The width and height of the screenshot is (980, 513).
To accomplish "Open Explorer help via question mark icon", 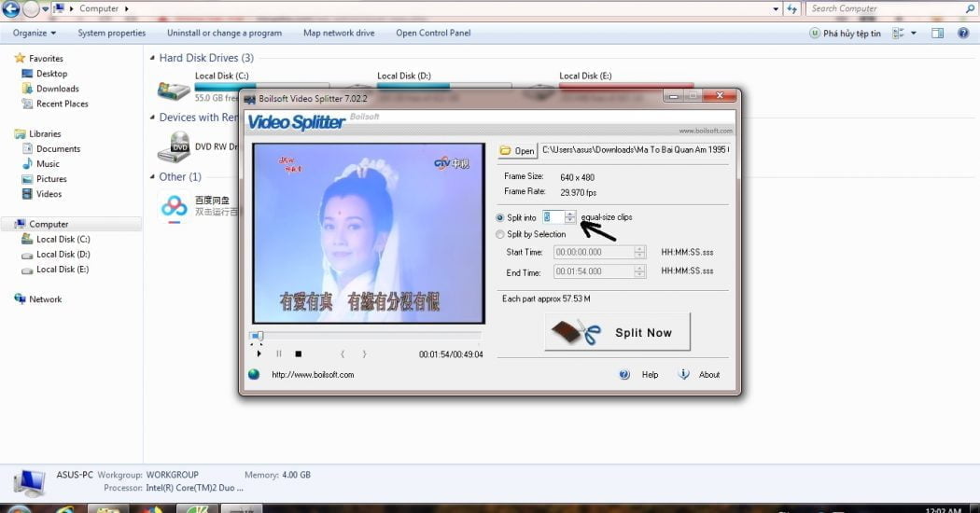I will pos(963,34).
